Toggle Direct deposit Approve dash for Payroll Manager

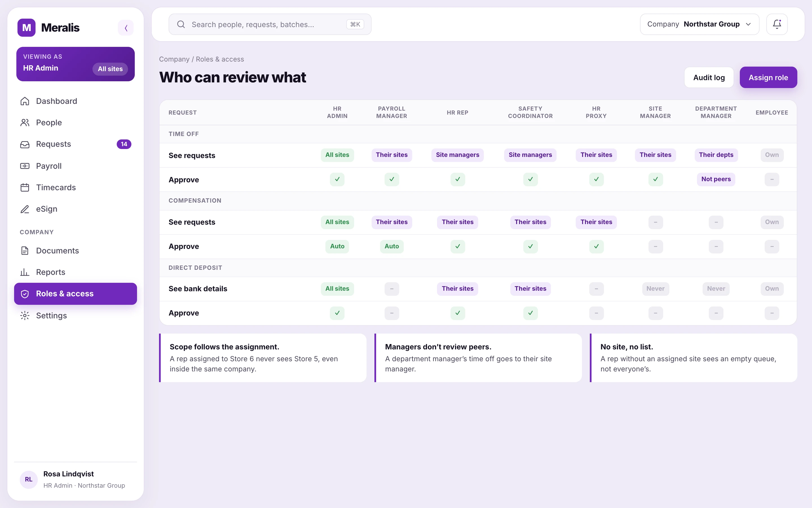tap(392, 313)
